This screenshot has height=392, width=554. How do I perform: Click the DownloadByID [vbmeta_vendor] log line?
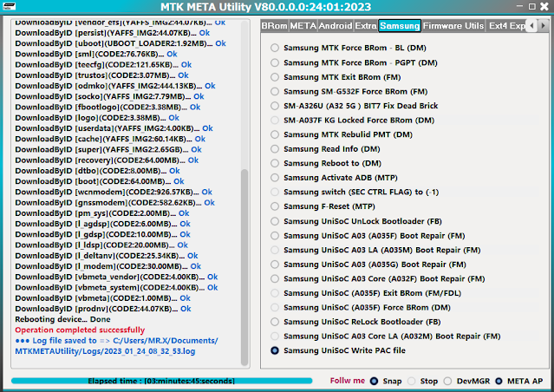116,277
